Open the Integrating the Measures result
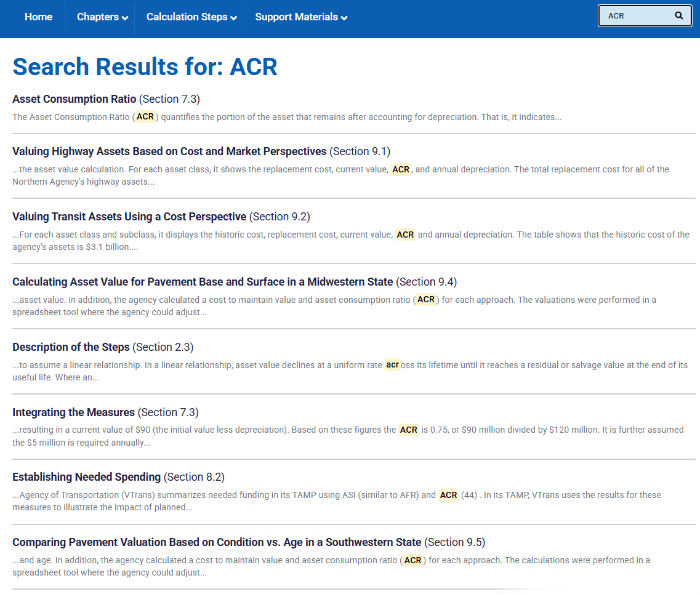Image resolution: width=700 pixels, height=594 pixels. pyautogui.click(x=73, y=412)
